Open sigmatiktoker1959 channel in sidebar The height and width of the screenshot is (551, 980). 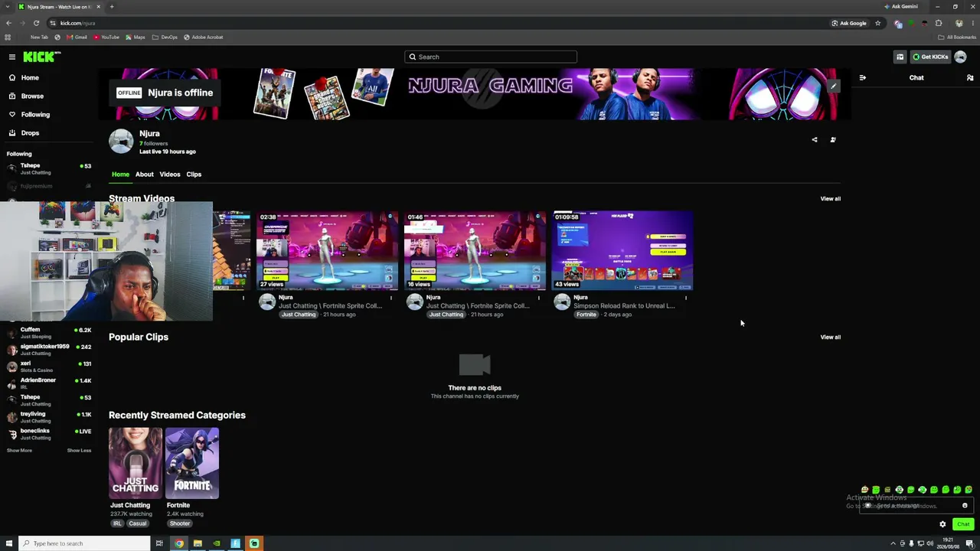point(48,349)
